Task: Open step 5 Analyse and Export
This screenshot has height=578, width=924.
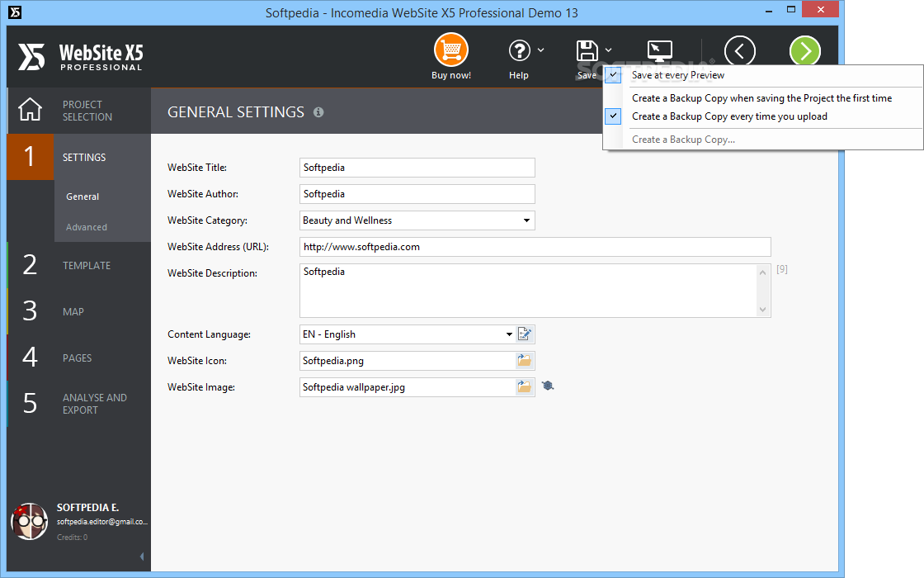Action: point(79,404)
